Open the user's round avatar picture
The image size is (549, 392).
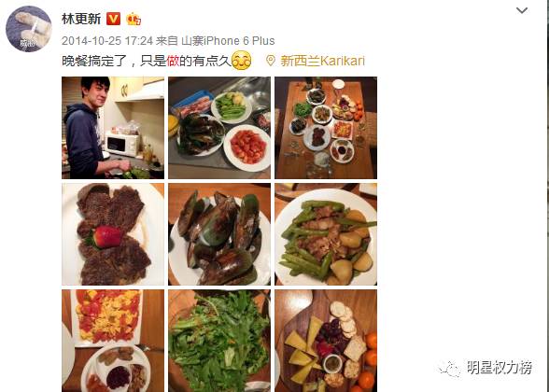[x=29, y=29]
